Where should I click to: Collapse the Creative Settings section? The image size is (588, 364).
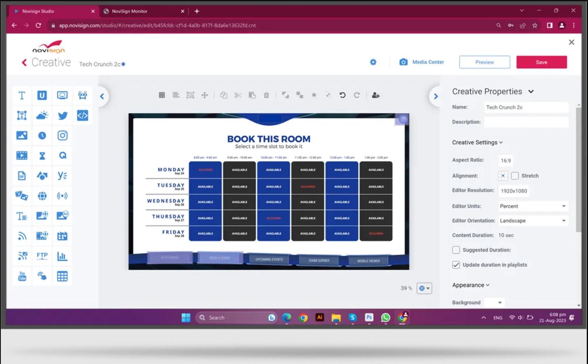pos(477,142)
